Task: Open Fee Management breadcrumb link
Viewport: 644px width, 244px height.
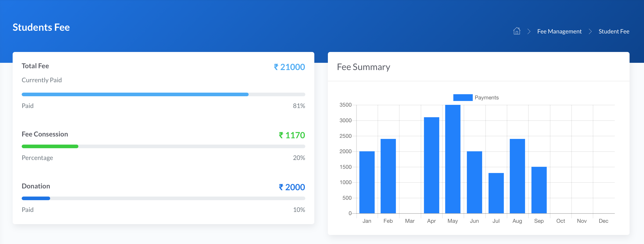Action: [559, 31]
